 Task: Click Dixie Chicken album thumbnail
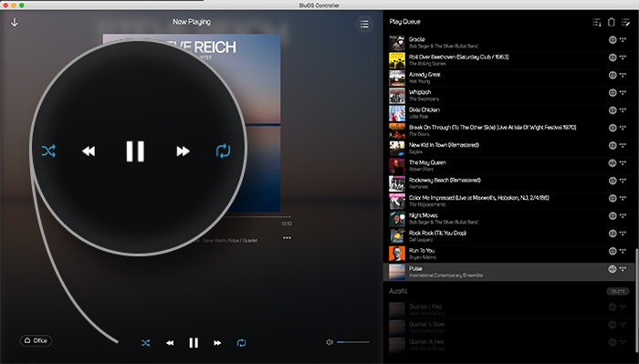tap(397, 113)
